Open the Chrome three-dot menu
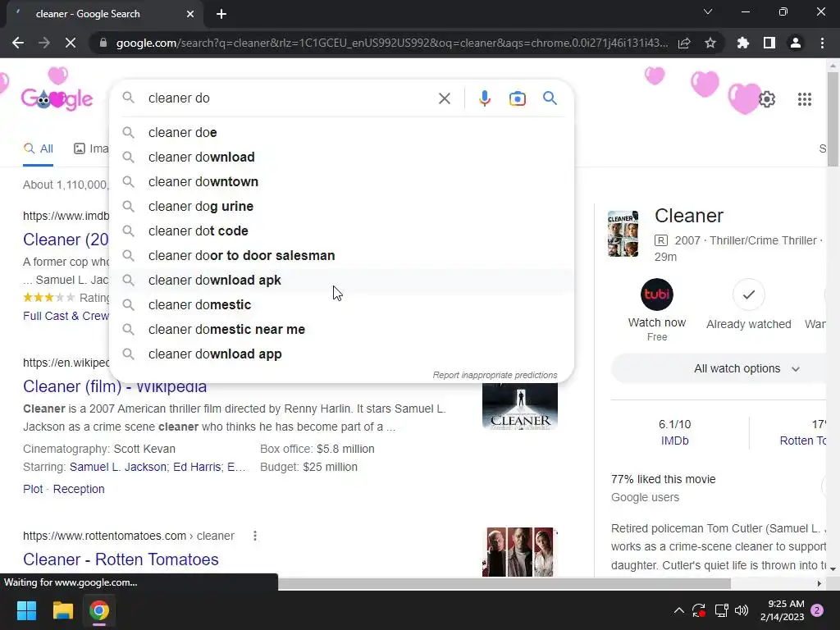This screenshot has height=630, width=840. coord(822,43)
